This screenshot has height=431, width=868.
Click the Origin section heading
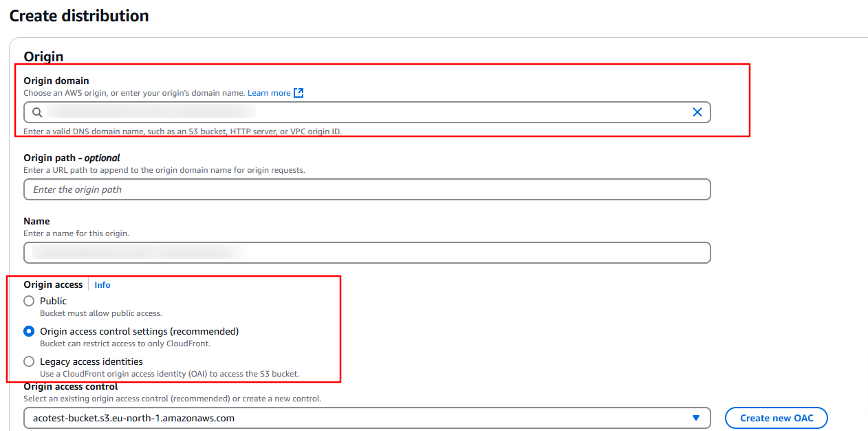tap(43, 56)
